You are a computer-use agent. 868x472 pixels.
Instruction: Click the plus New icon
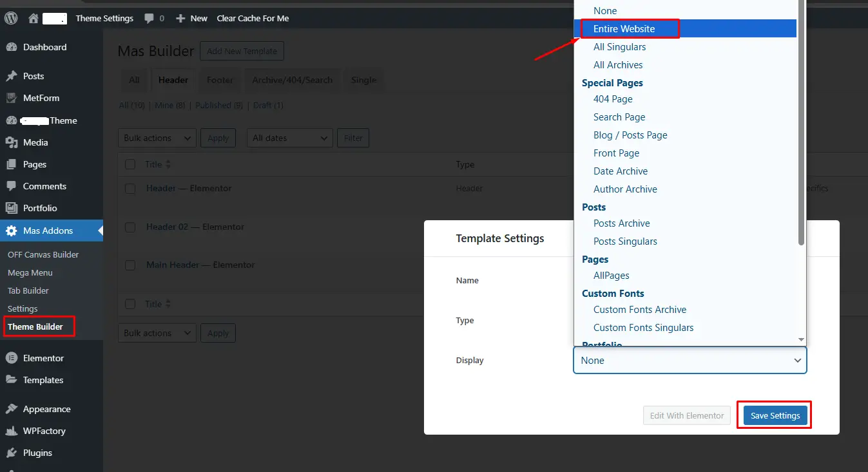coord(180,19)
